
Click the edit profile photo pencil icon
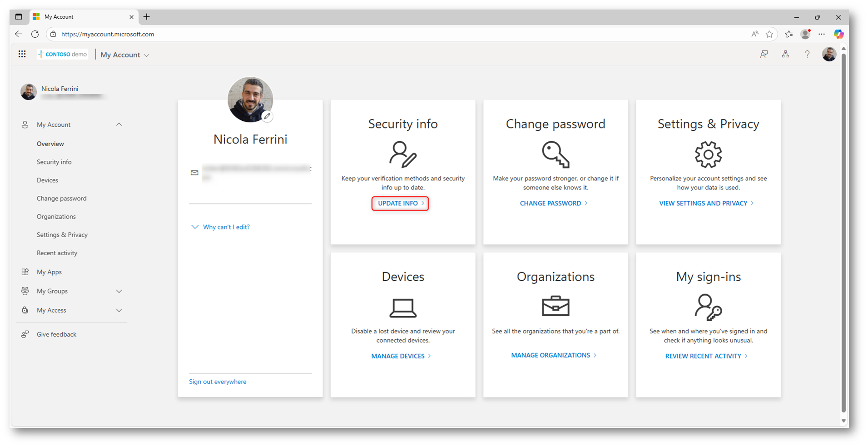(x=267, y=116)
